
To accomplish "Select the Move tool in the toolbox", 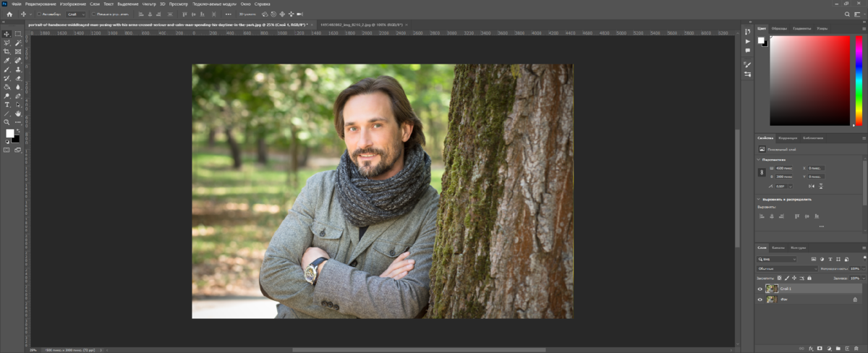I will [x=7, y=34].
